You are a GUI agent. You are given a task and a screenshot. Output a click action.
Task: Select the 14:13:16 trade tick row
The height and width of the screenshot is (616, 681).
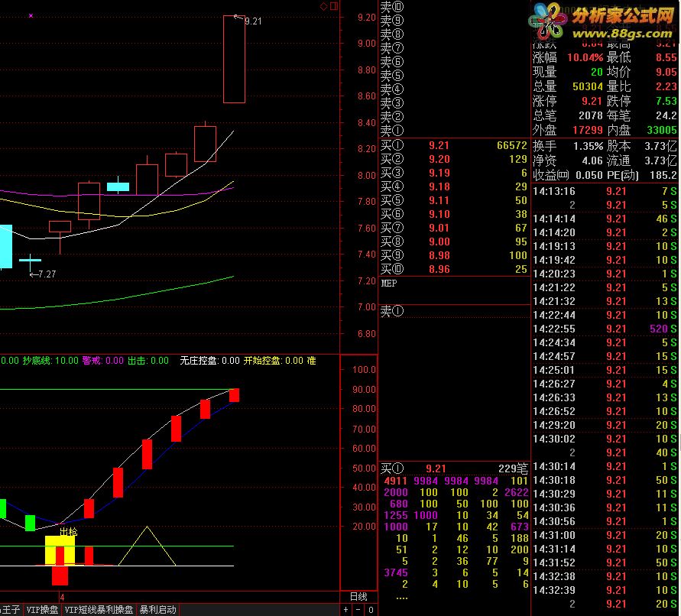point(605,192)
